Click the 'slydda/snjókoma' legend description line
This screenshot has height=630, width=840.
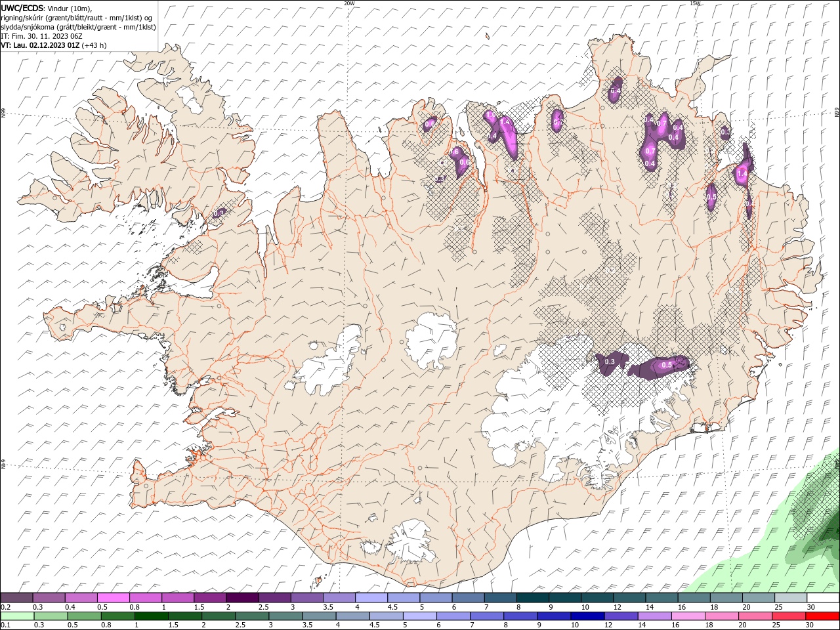coord(78,27)
